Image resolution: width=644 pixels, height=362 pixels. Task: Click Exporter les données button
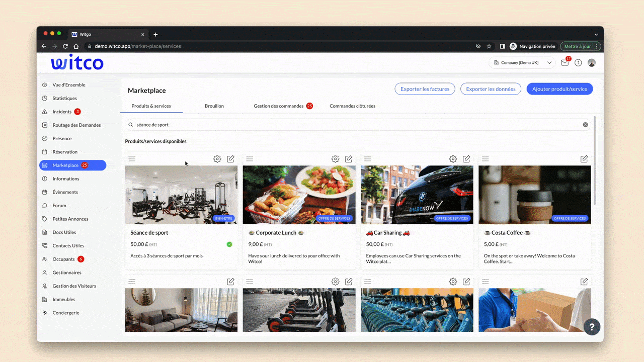(x=491, y=89)
